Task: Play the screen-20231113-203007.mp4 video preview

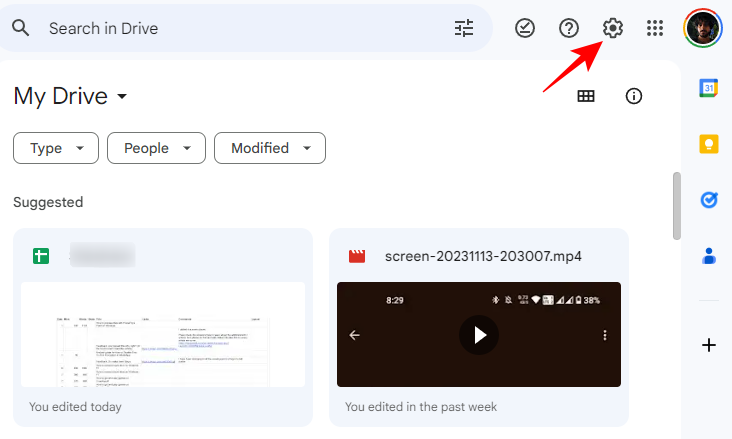Action: tap(479, 335)
